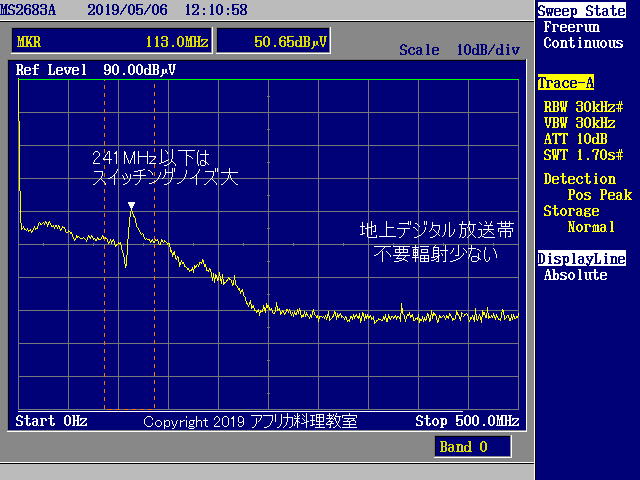Select the MKR 113.0MHz frequency readout
This screenshot has height=480, width=640.
112,41
